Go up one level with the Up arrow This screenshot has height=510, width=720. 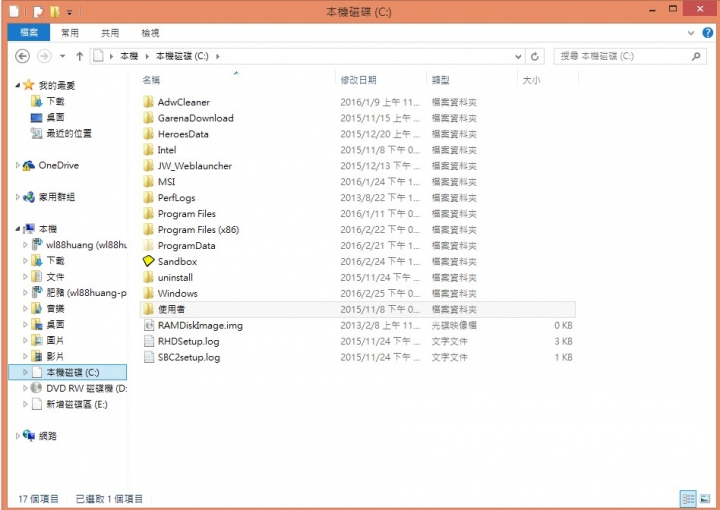pyautogui.click(x=79, y=56)
